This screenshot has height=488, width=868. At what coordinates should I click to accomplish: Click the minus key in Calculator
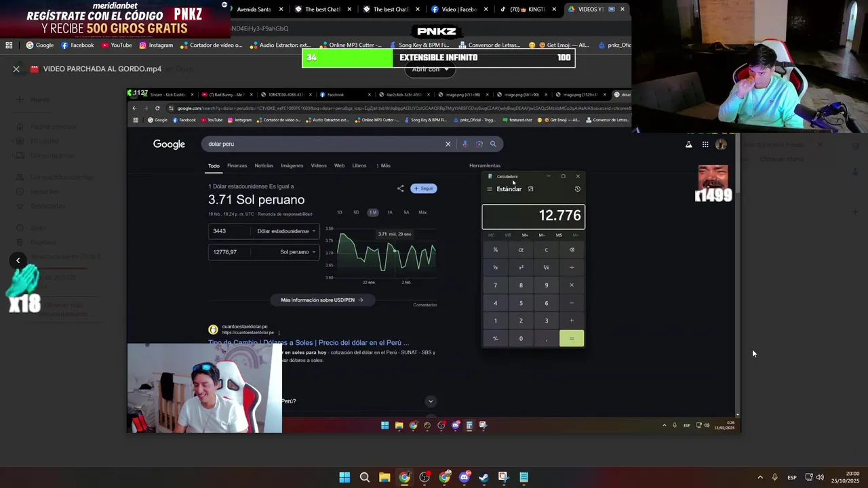572,303
